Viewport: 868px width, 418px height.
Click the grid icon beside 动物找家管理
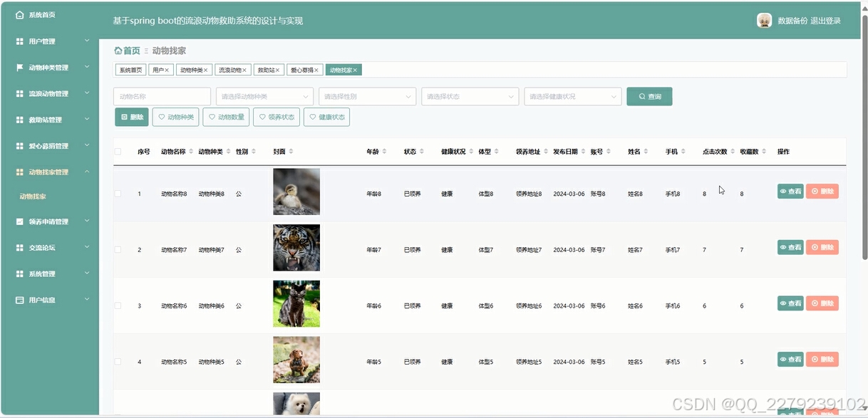[20, 172]
